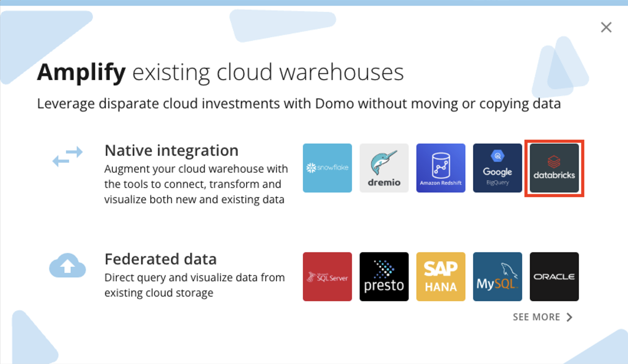The image size is (628, 364).
Task: Open the Presto data source
Action: coord(384,276)
